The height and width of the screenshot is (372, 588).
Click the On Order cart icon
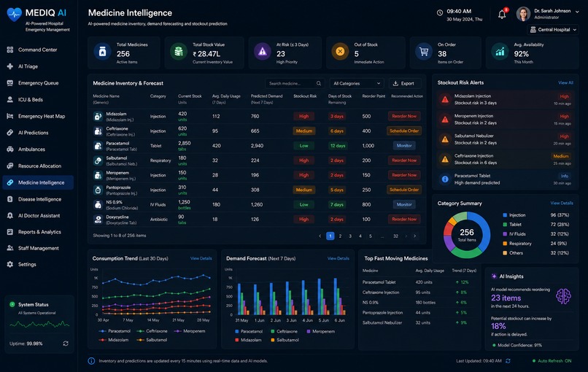click(424, 52)
